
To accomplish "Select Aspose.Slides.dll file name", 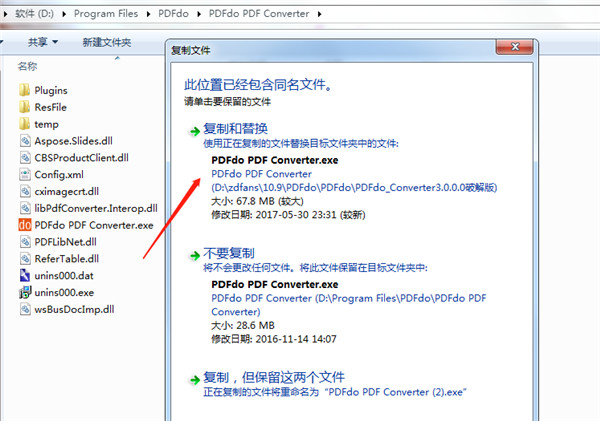I will [x=73, y=141].
